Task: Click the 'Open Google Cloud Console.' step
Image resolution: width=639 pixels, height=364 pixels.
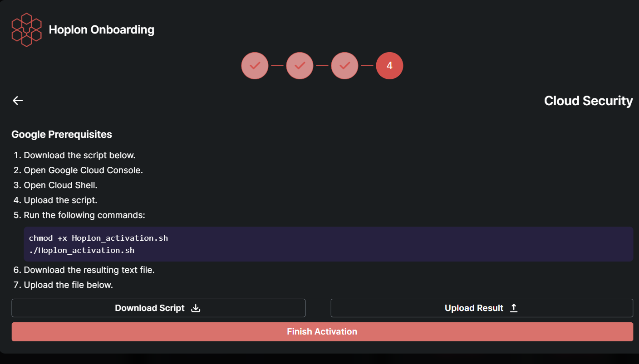Action: pos(83,170)
